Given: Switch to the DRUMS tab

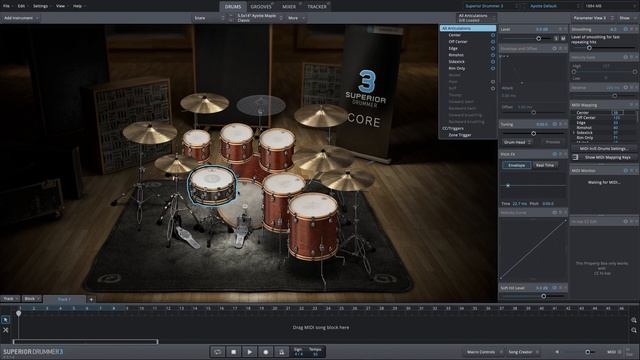Looking at the screenshot, I should 233,7.
